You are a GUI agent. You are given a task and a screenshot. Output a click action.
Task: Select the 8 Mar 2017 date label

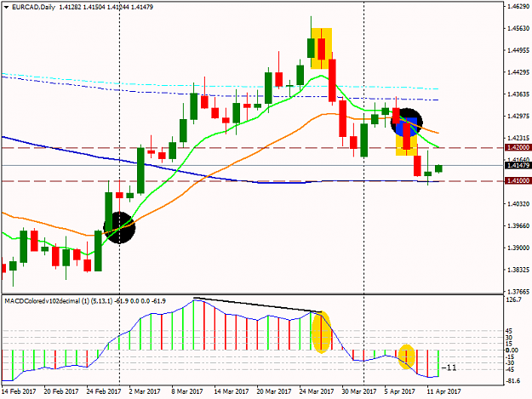[187, 391]
